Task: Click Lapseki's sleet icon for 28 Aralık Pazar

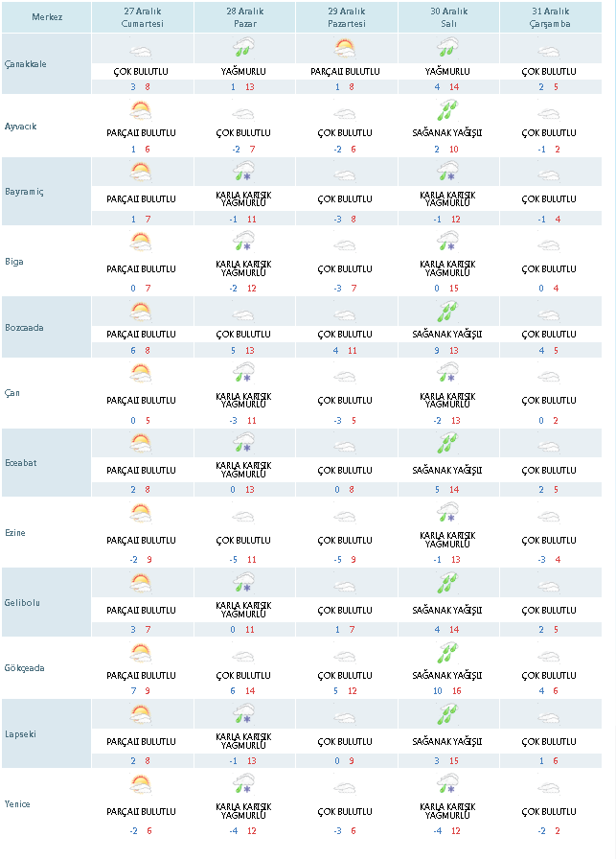Action: click(x=243, y=716)
